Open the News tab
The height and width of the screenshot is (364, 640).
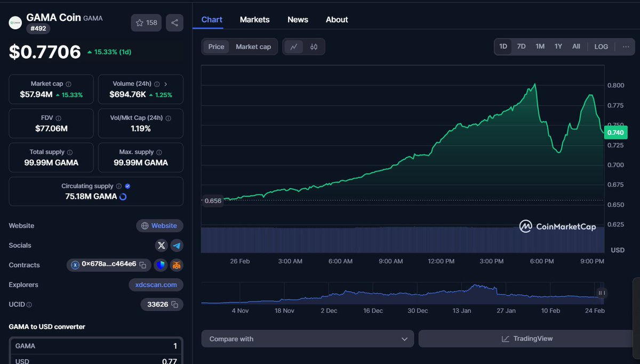pos(298,20)
